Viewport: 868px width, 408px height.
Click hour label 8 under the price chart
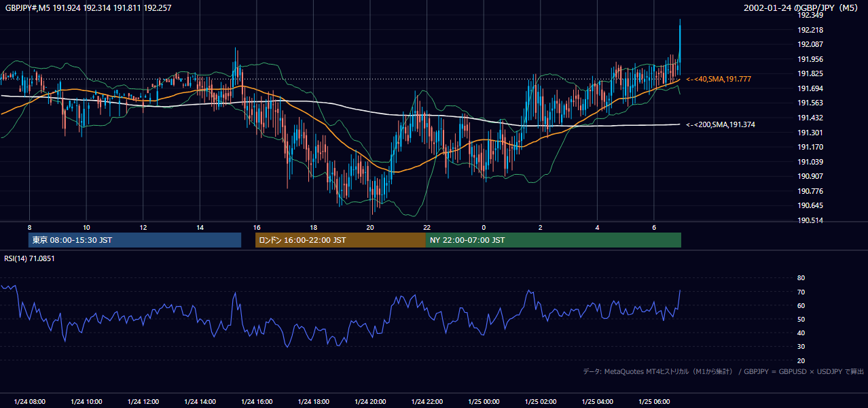[29, 227]
